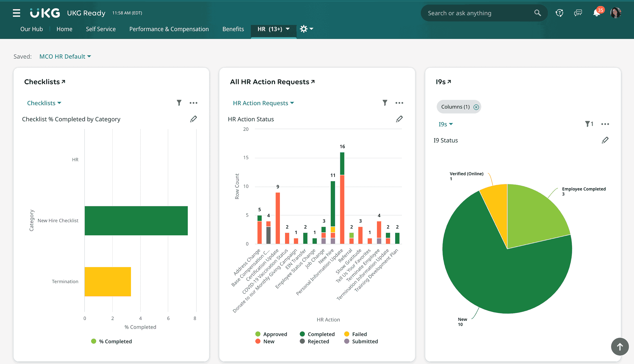This screenshot has height=364, width=634.
Task: Switch to the Benefits tab
Action: tap(233, 29)
